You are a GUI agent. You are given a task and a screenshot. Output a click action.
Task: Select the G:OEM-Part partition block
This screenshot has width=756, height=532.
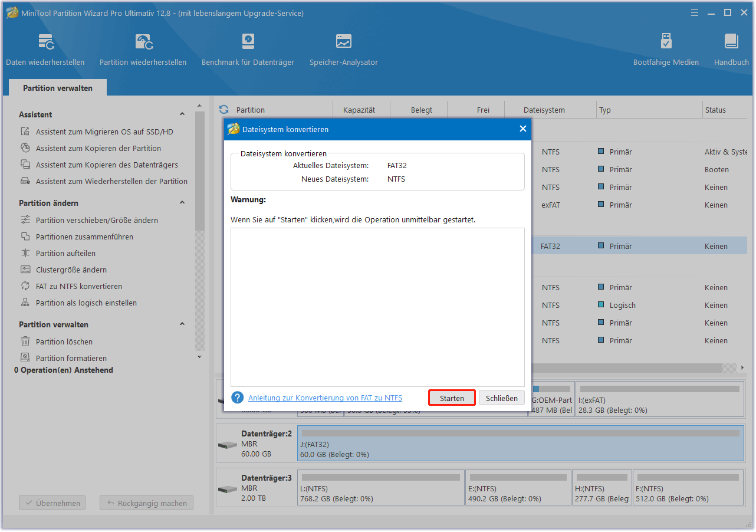(551, 399)
